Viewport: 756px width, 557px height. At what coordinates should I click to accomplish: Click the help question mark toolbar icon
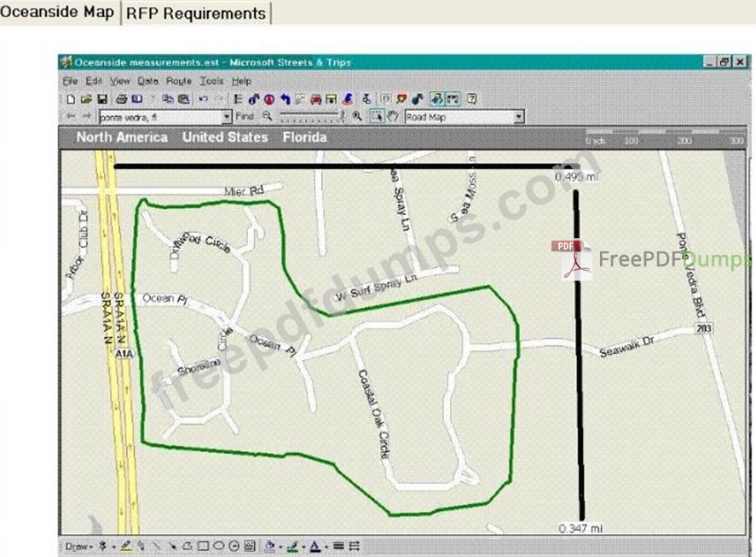472,99
